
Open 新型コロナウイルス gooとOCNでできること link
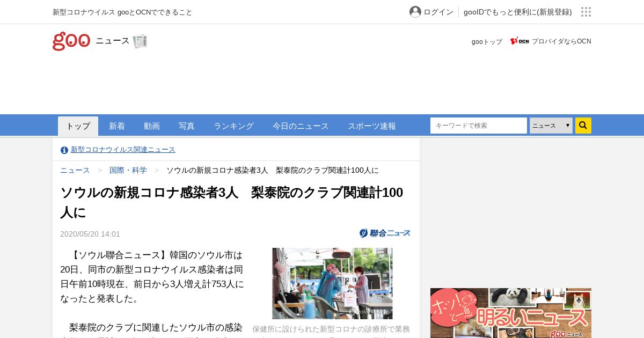coord(122,12)
